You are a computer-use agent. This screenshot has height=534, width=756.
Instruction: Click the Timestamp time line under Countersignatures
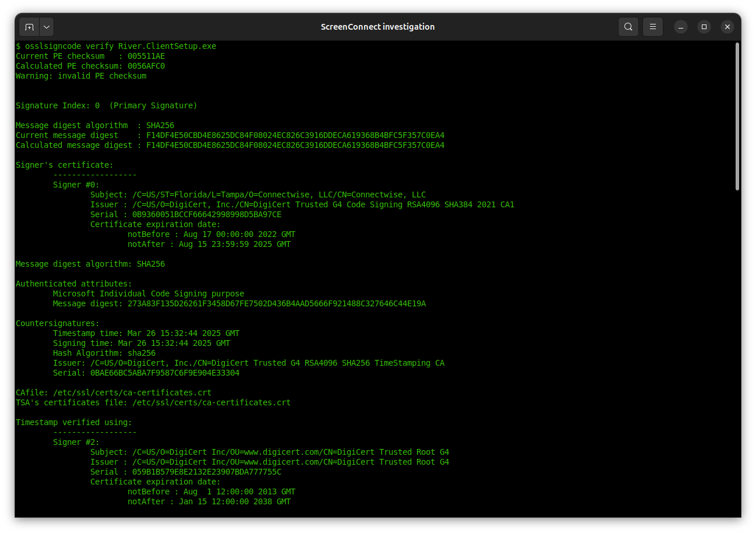click(146, 333)
